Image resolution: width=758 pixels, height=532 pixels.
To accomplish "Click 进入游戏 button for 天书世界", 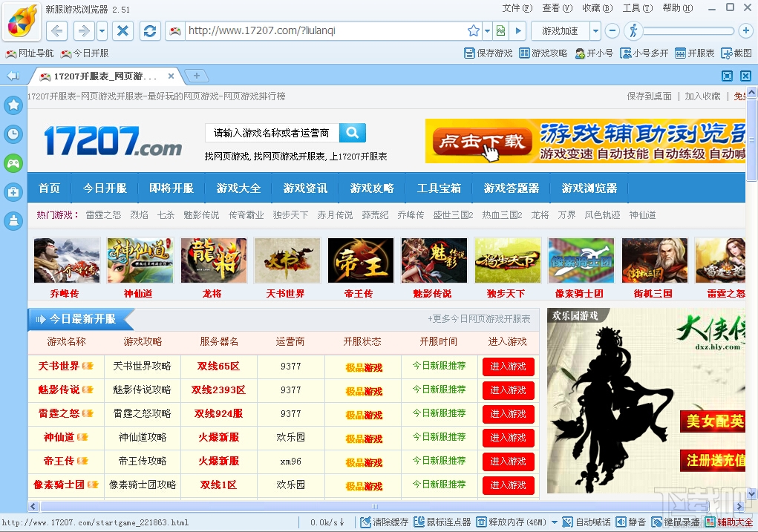I will coord(508,367).
